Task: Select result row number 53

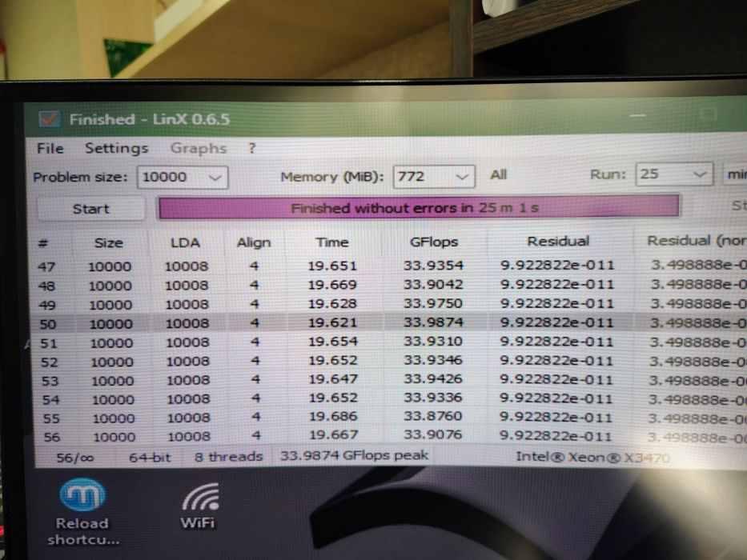Action: point(391,379)
